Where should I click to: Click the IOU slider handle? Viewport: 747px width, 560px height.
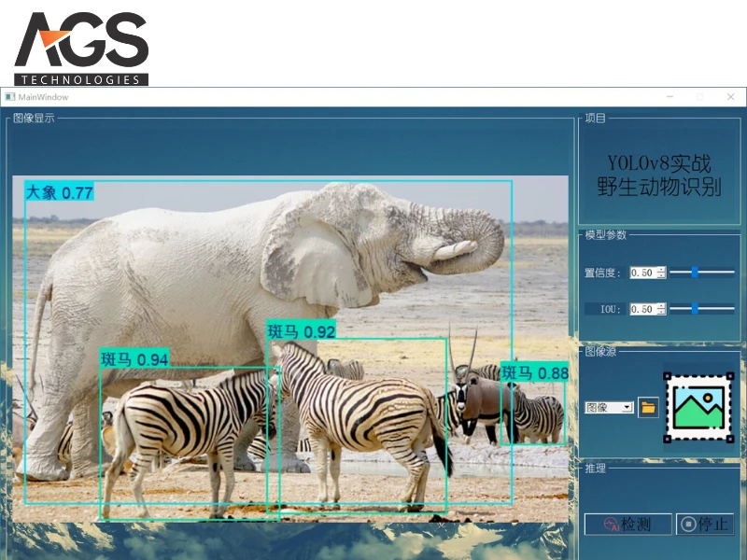click(x=695, y=309)
